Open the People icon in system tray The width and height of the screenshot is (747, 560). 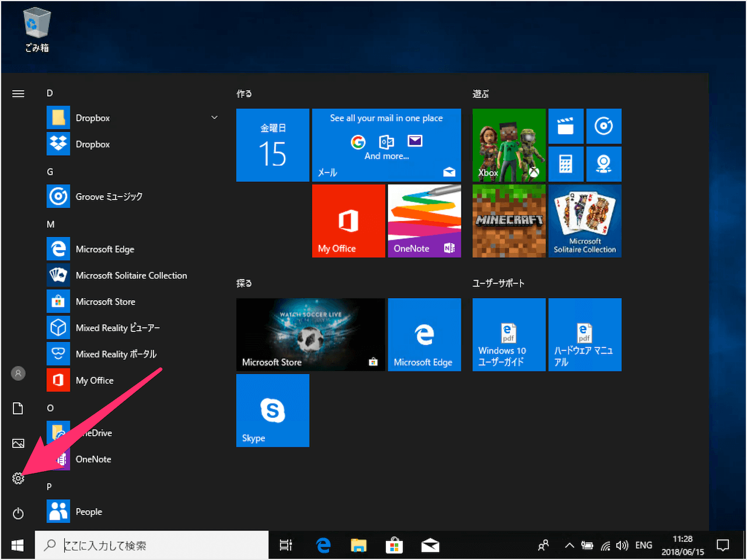pyautogui.click(x=543, y=545)
